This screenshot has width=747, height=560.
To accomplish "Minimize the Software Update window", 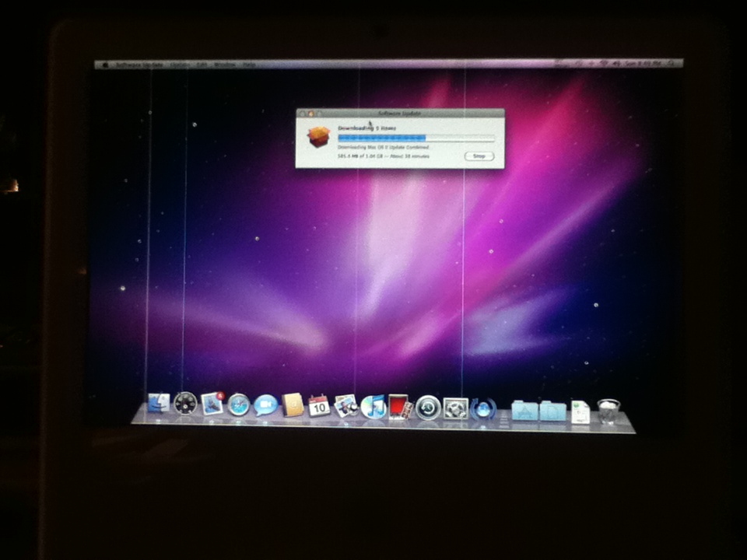I will click(x=310, y=114).
